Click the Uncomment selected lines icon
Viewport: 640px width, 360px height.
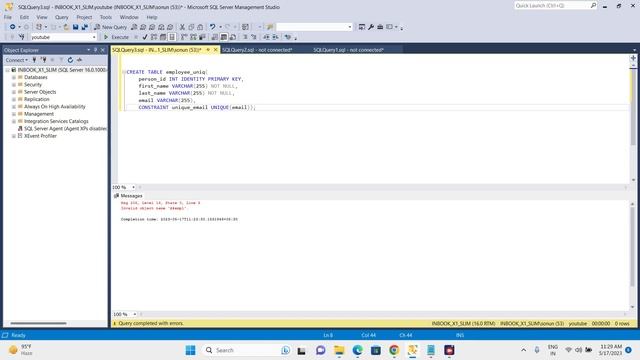(x=253, y=37)
